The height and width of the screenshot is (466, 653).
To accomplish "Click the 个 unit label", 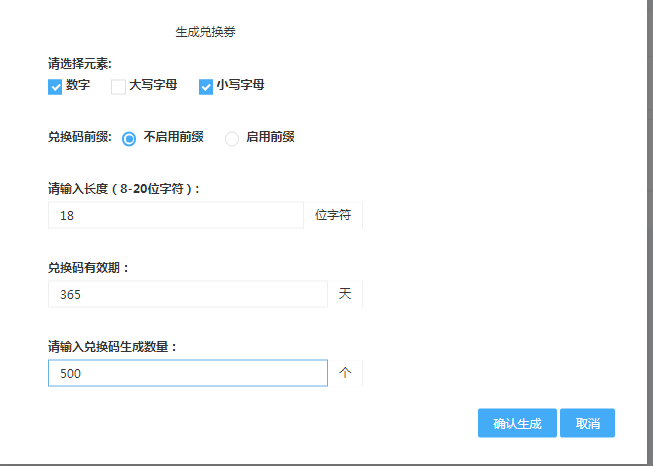I will pos(345,373).
